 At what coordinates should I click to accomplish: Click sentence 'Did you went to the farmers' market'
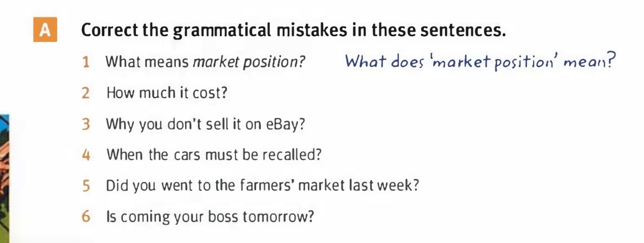tap(262, 185)
